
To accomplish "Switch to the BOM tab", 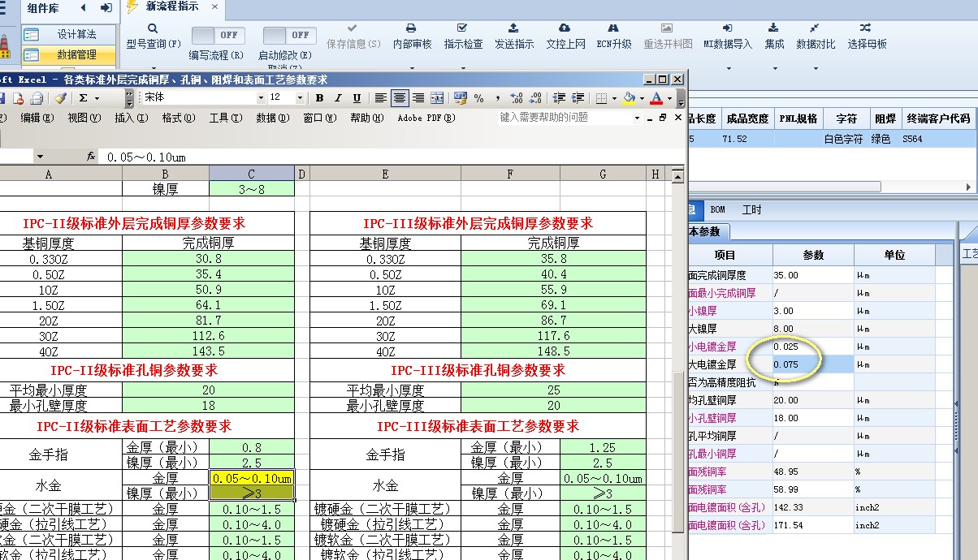I will [x=717, y=209].
